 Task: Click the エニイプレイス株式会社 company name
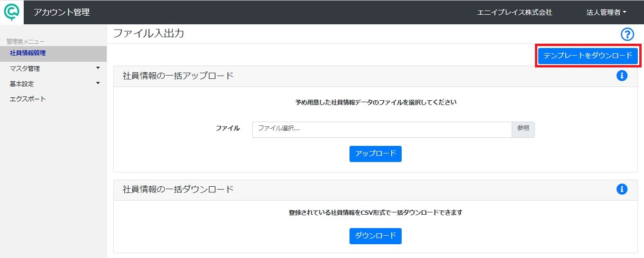click(515, 12)
